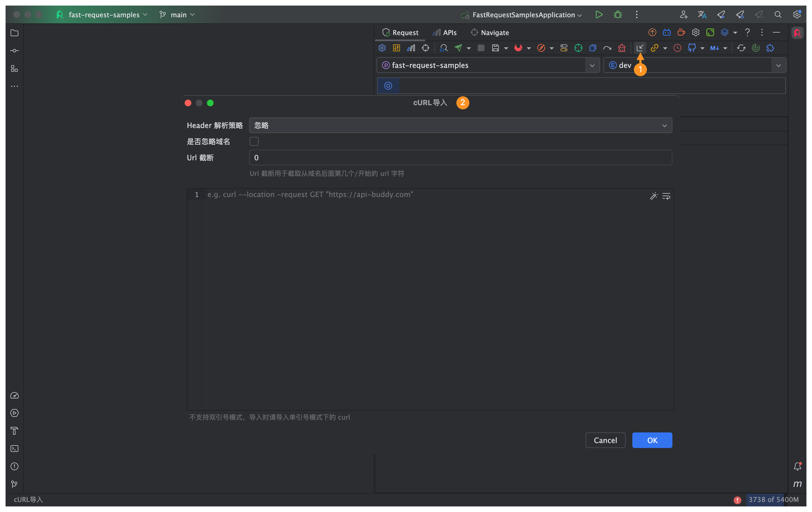This screenshot has height=512, width=812.
Task: Click the Cancel button
Action: 605,440
